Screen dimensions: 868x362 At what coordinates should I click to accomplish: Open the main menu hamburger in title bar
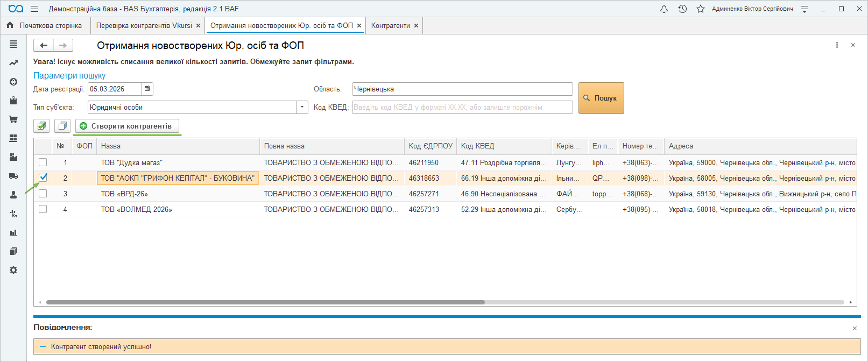[x=34, y=9]
